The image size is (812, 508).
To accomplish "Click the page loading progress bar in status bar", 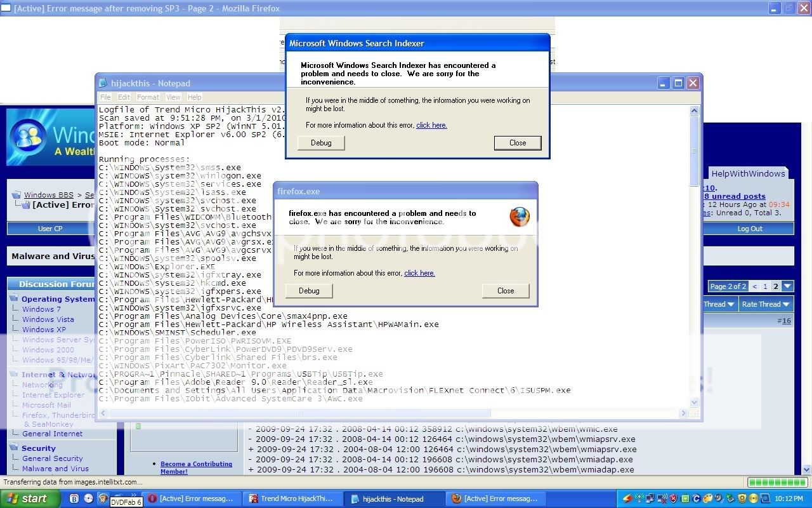I will point(777,483).
